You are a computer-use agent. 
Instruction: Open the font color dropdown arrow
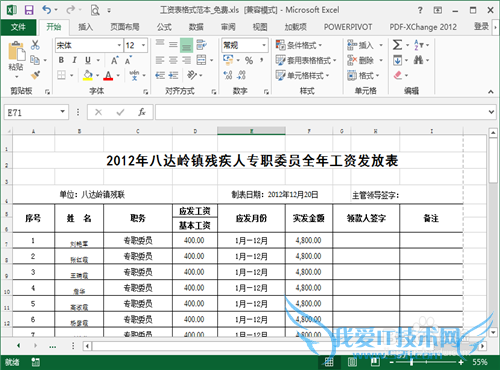(x=118, y=75)
